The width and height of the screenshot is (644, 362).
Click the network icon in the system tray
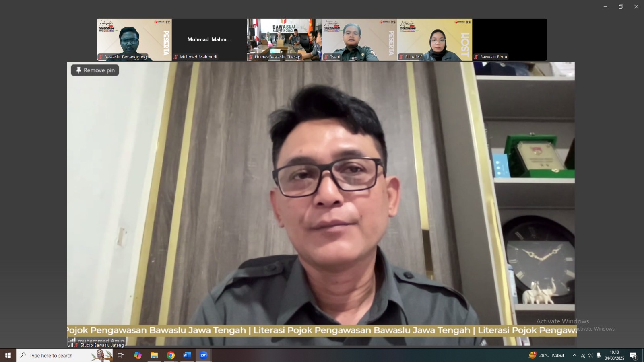[x=582, y=355]
